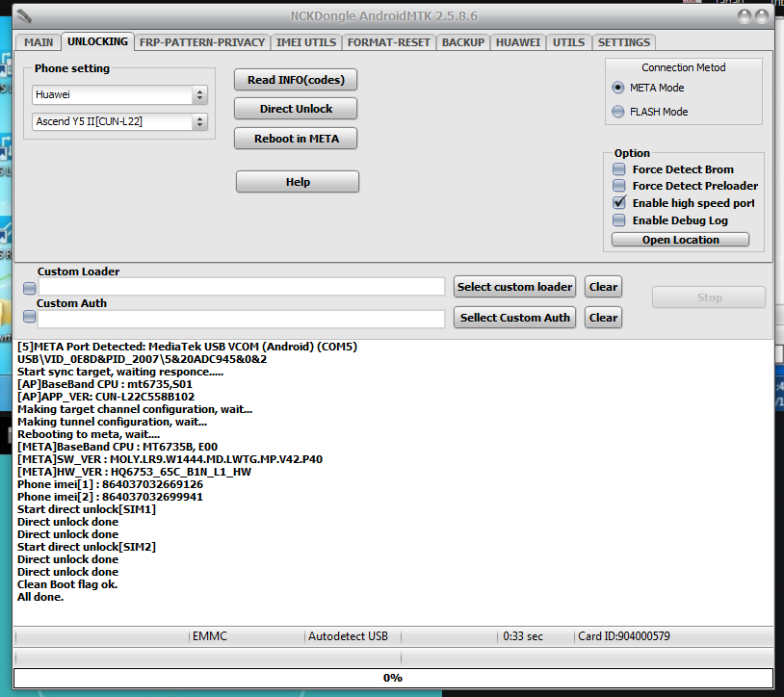Click into the Custom Loader path field
The width and height of the screenshot is (784, 697).
pos(242,287)
